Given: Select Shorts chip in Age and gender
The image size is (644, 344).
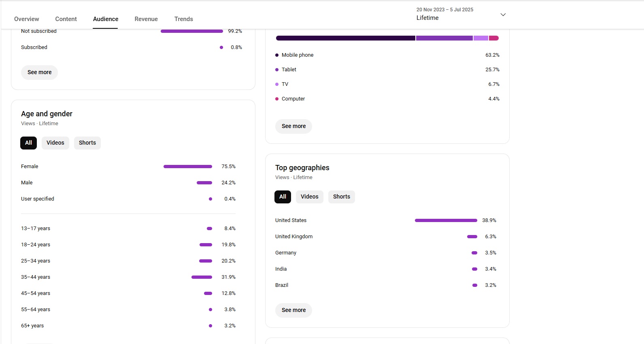Looking at the screenshot, I should point(87,143).
